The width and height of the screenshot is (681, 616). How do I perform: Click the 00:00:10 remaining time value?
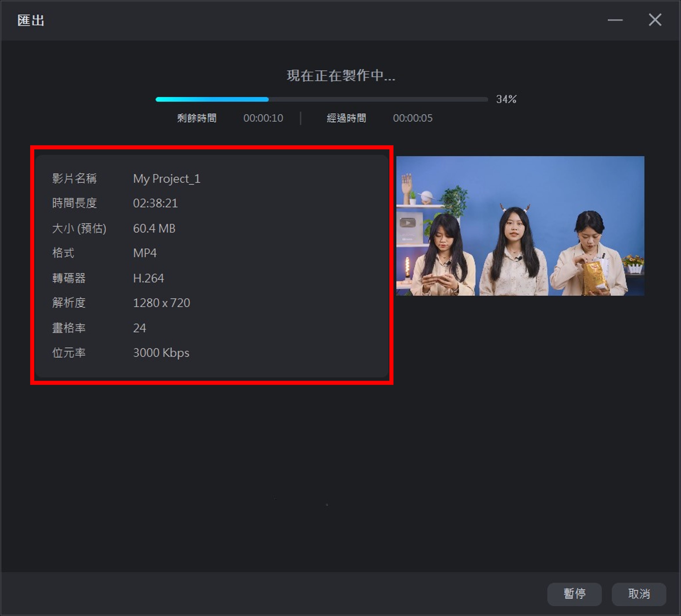[x=263, y=118]
